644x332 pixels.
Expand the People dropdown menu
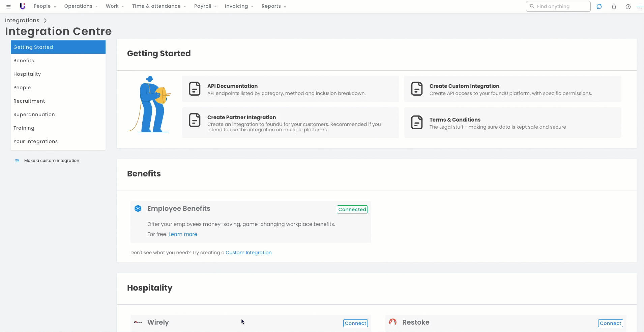coord(45,6)
